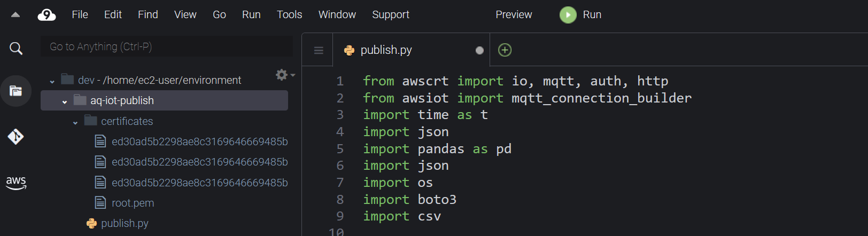
Task: Open new tab with plus icon
Action: (x=505, y=50)
